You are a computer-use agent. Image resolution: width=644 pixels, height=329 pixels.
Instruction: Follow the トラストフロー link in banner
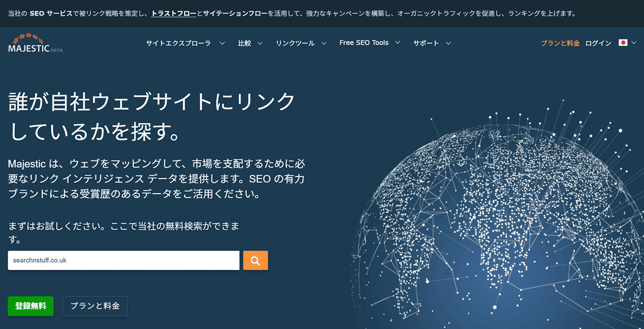[x=174, y=14]
